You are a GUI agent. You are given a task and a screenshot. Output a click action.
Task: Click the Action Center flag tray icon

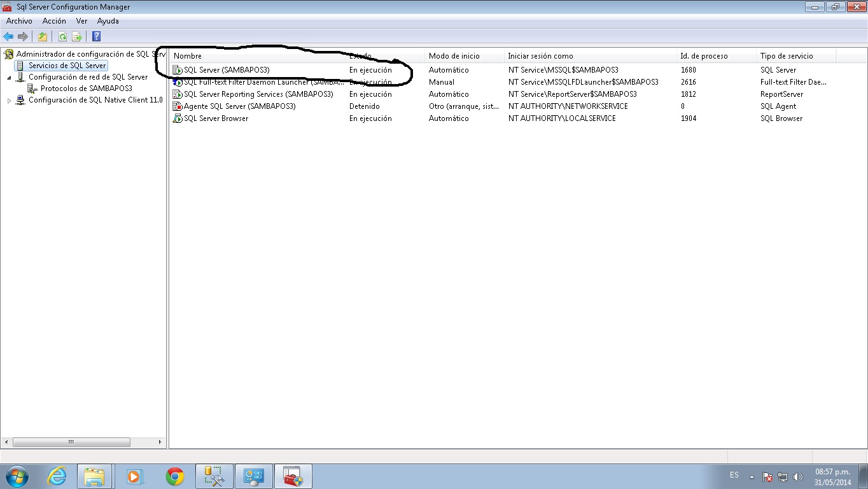click(x=767, y=477)
